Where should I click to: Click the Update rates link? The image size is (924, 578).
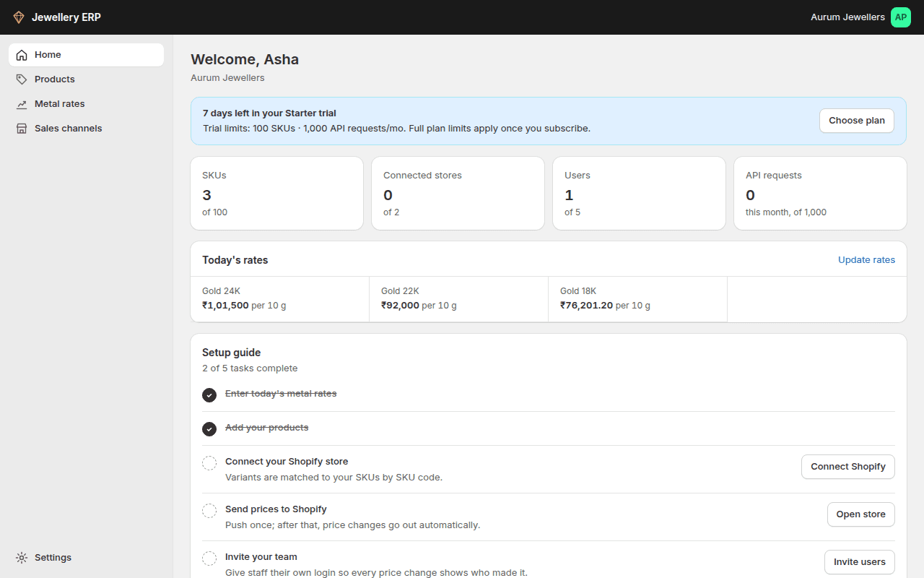pos(866,260)
